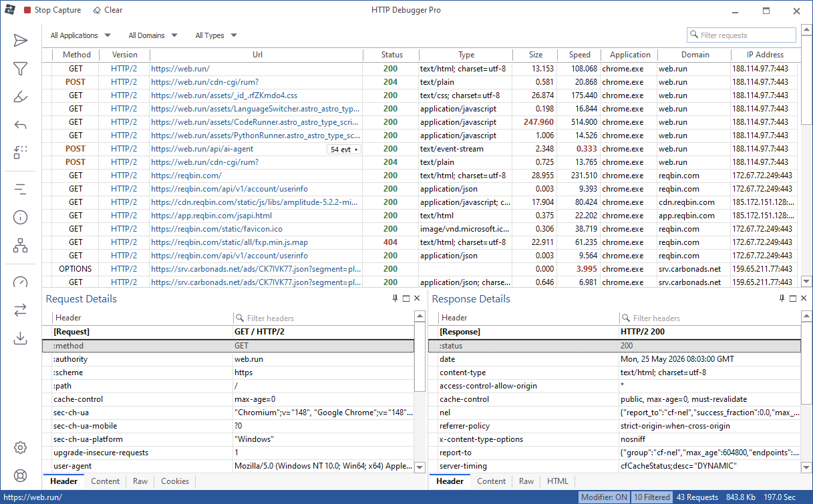Select Header tab in Request Details
The width and height of the screenshot is (813, 504).
point(63,481)
